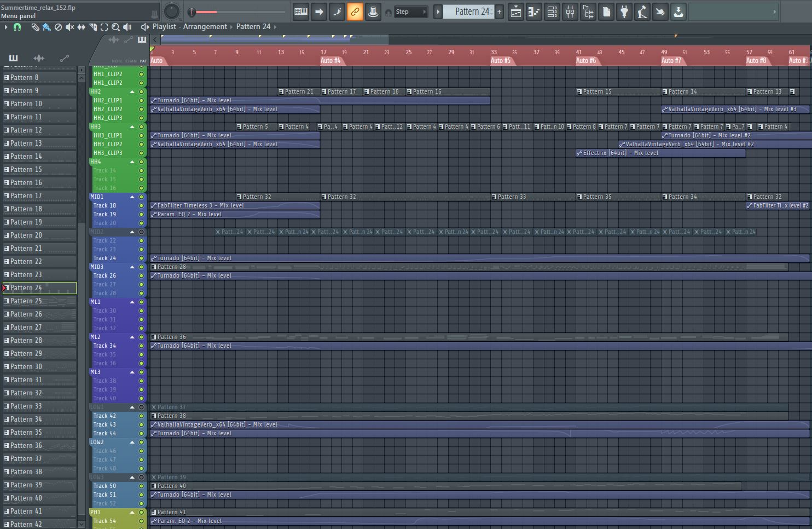The image size is (812, 529).
Task: Mute Track 18
Action: [x=141, y=205]
